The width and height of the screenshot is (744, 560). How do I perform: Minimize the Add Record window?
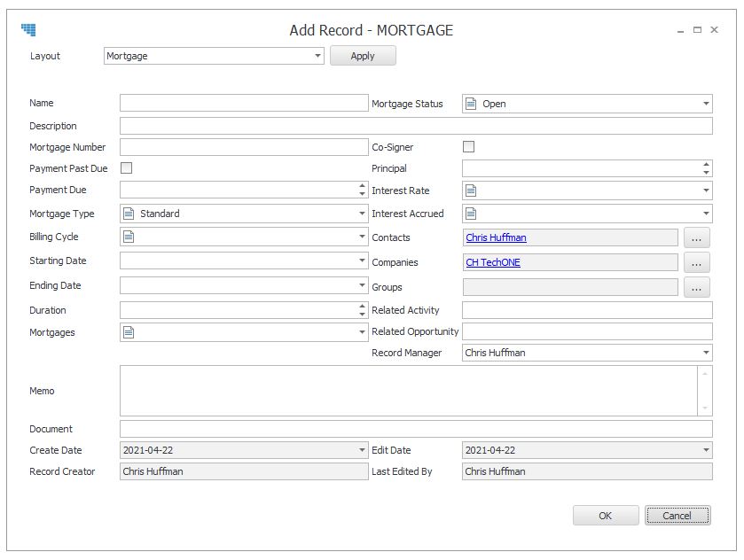point(680,30)
